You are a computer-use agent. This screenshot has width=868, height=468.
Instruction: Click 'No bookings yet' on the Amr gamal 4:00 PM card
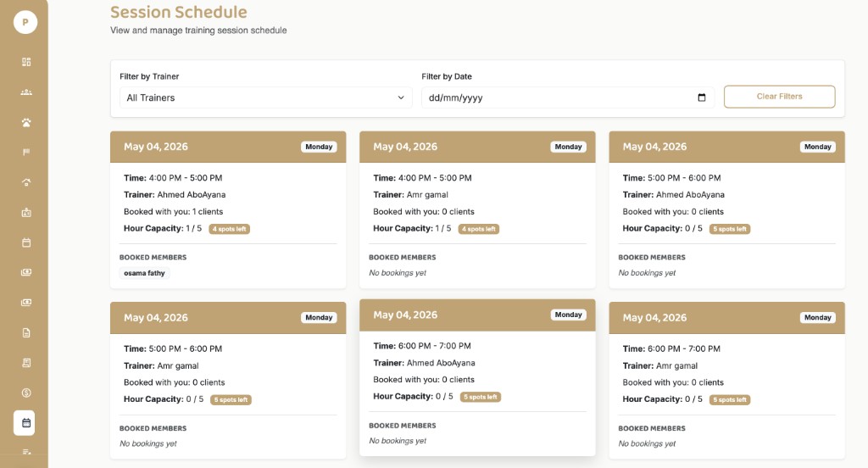coord(398,273)
